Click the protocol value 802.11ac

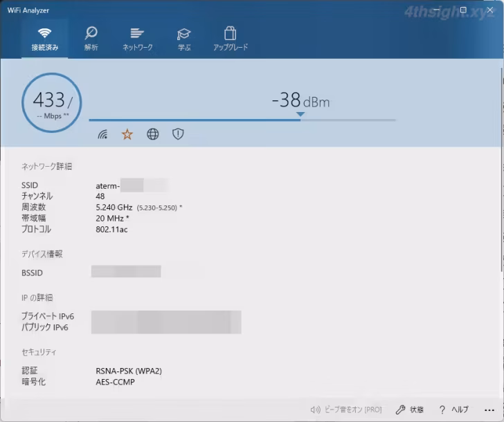click(x=111, y=229)
